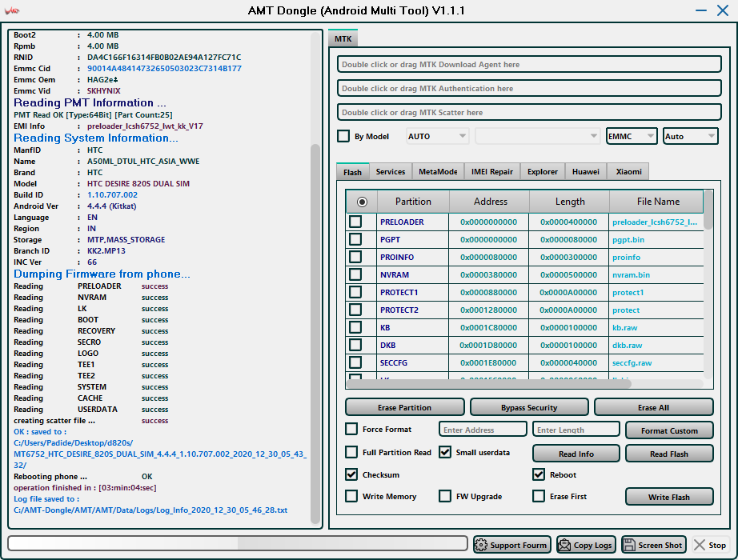Click the Screen Shot save icon
The image size is (738, 560).
pyautogui.click(x=629, y=545)
